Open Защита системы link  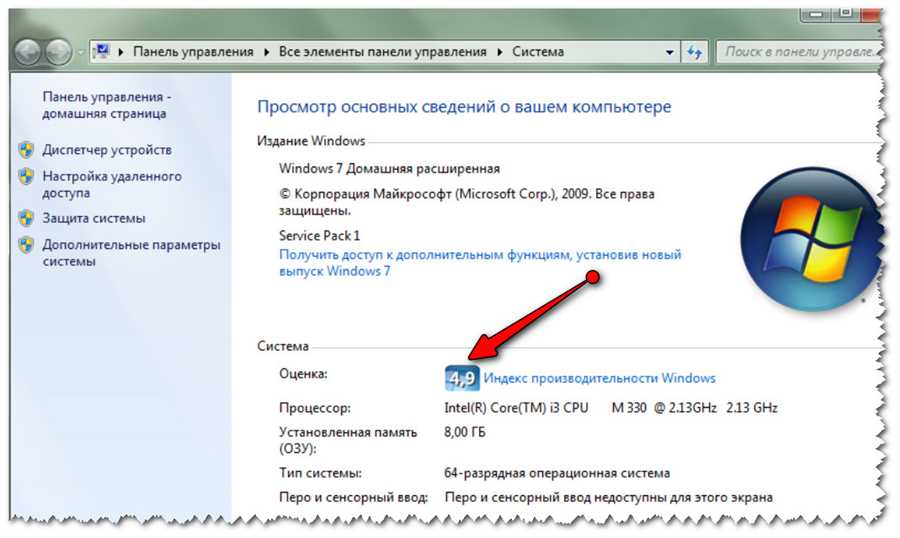point(94,218)
